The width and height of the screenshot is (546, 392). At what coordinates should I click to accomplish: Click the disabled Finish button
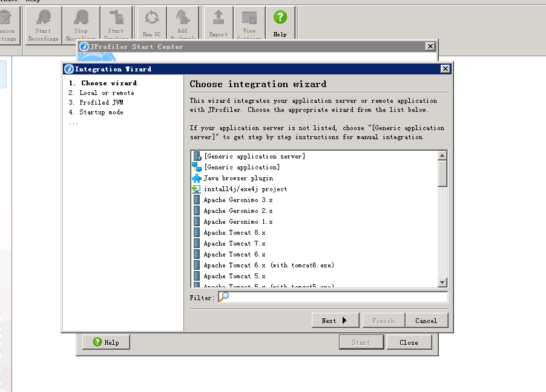coord(384,320)
